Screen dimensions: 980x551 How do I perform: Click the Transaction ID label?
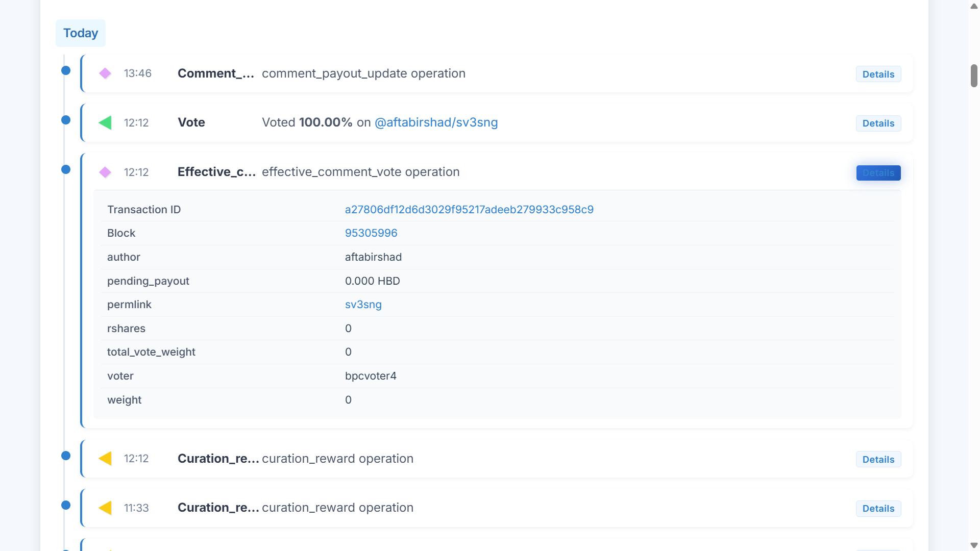coord(144,210)
